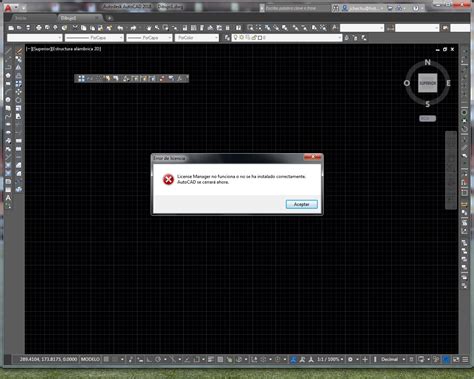Open the workspace switching gear menu

350,359
